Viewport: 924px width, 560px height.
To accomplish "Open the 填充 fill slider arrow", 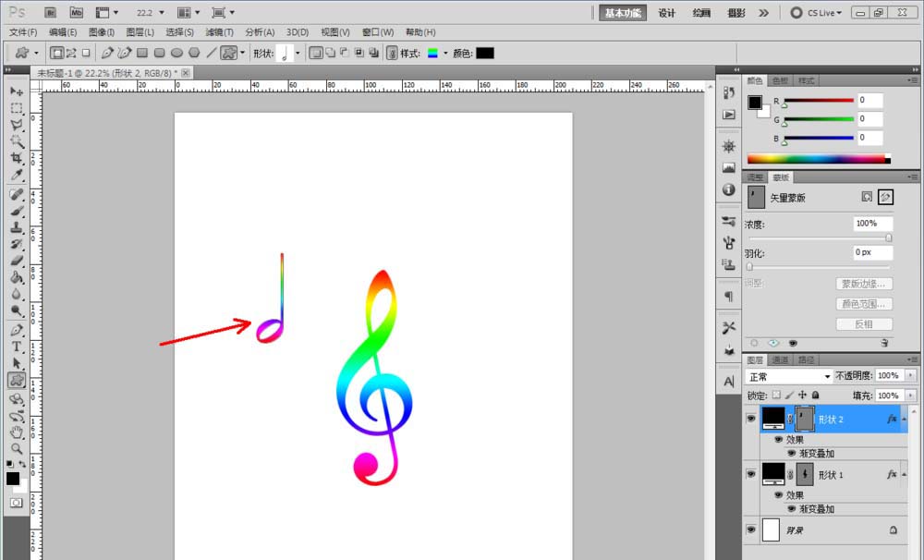I will click(911, 396).
